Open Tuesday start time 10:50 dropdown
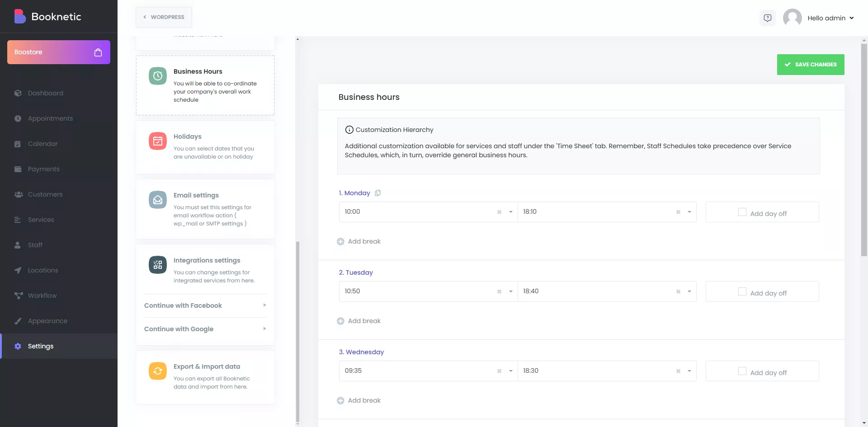This screenshot has width=868, height=427. click(x=510, y=291)
